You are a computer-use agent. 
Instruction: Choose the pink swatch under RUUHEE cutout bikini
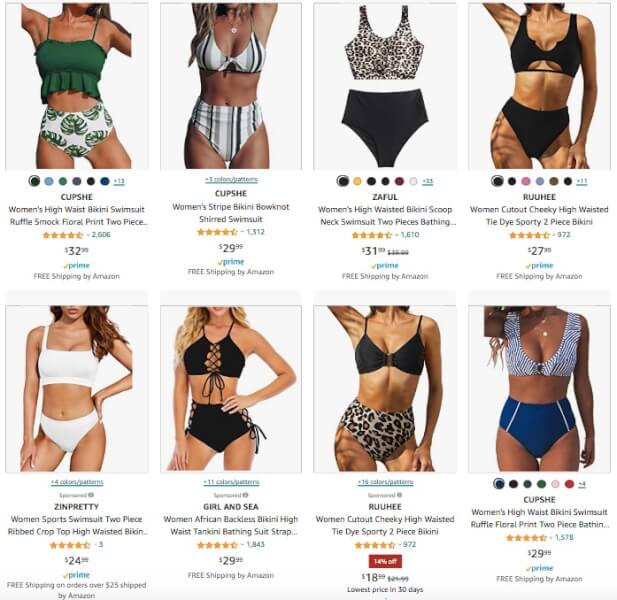[526, 181]
